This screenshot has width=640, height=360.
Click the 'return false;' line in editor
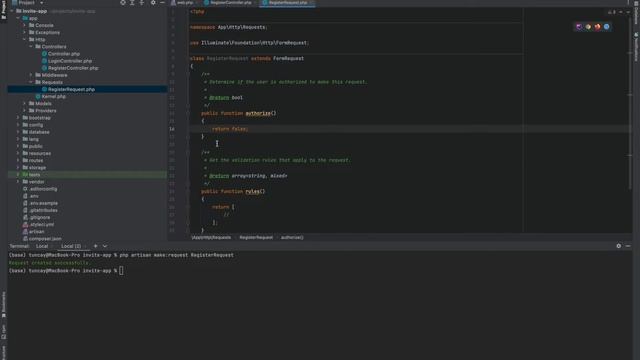230,129
